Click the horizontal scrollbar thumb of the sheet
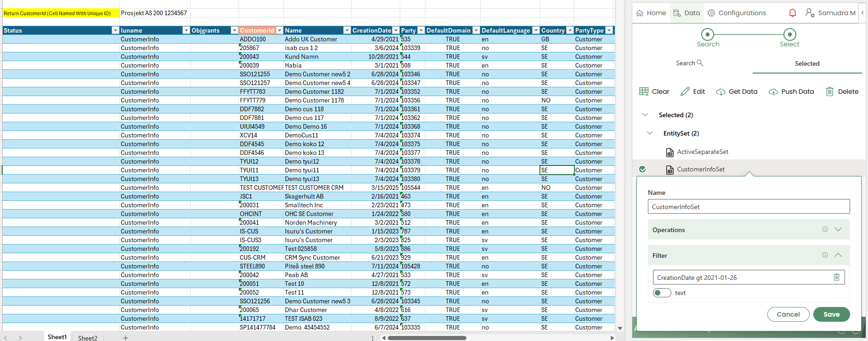 [x=426, y=338]
